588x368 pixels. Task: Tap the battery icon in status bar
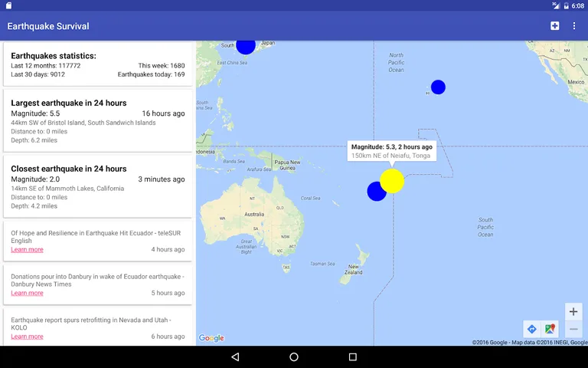pyautogui.click(x=567, y=5)
